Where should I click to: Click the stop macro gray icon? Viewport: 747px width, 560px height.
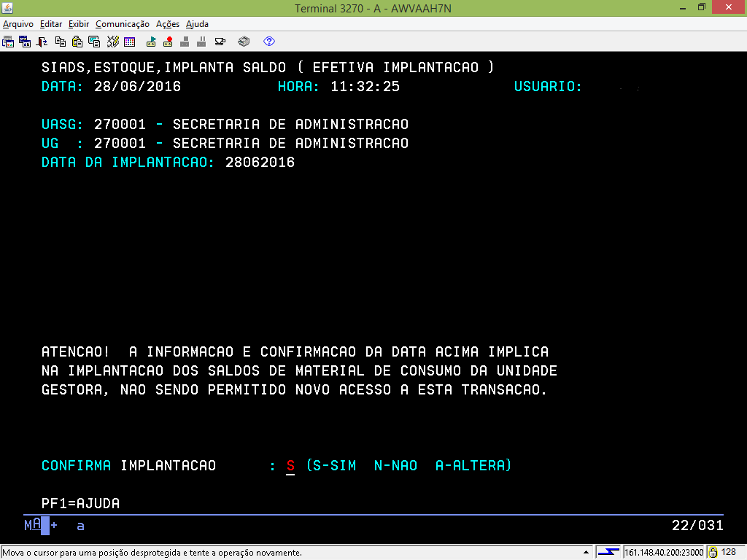point(185,42)
